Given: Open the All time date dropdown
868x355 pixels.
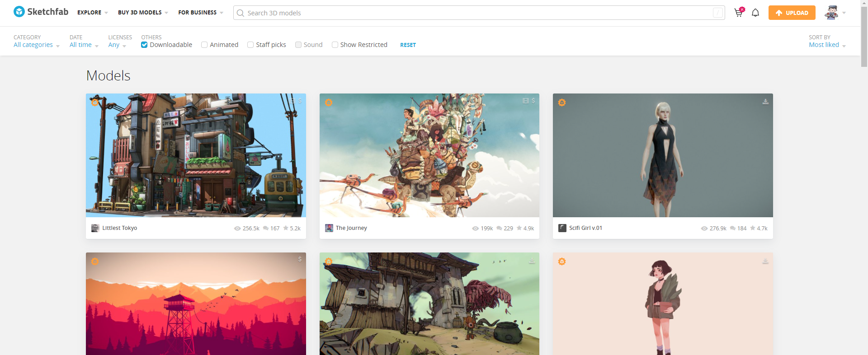Looking at the screenshot, I should point(84,45).
